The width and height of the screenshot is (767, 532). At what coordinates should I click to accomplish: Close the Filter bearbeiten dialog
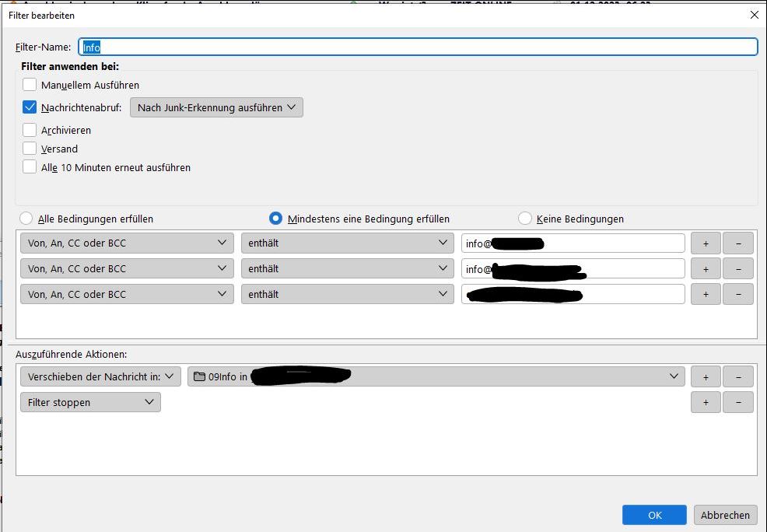[x=755, y=15]
